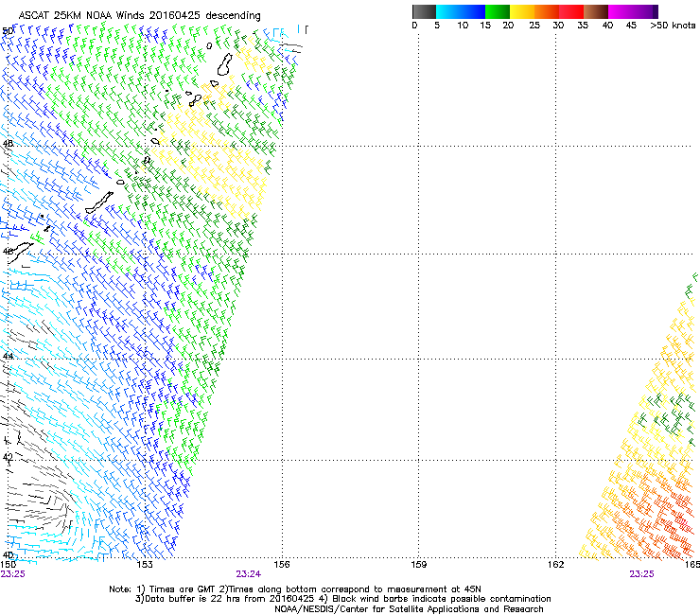
Task: Click the longitude label '159'
Action: (418, 565)
